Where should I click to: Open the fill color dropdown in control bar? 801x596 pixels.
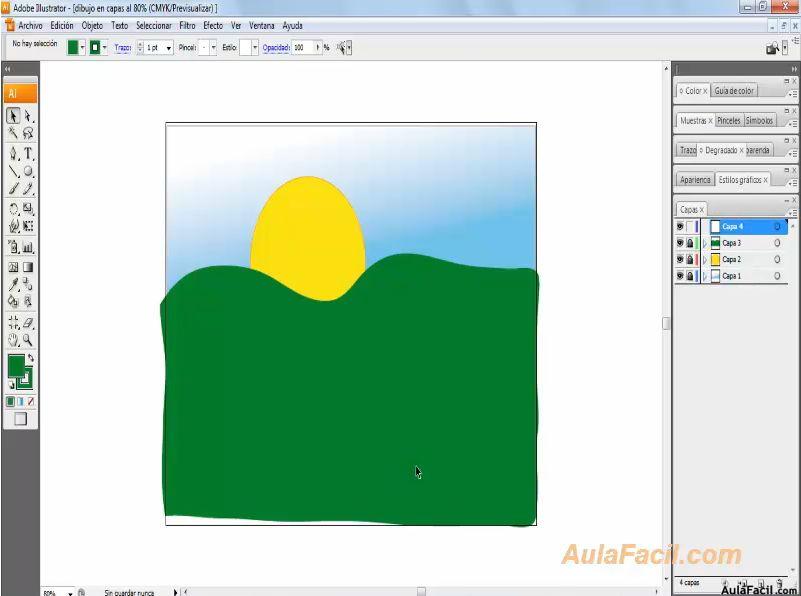coord(82,47)
